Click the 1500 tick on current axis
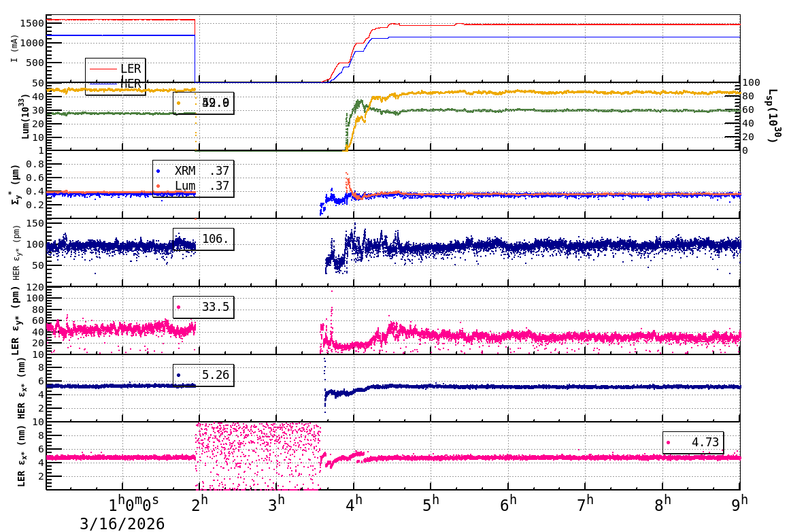 (32, 23)
